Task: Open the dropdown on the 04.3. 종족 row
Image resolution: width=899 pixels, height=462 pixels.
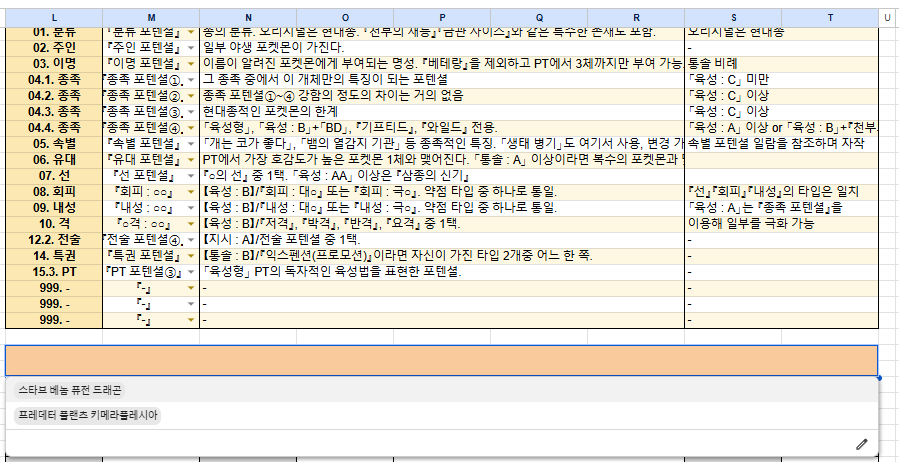Action: pos(191,112)
